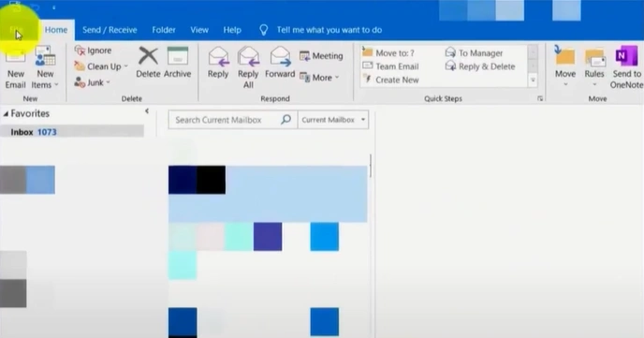644x338 pixels.
Task: Select the Inbox folder
Action: pos(72,132)
